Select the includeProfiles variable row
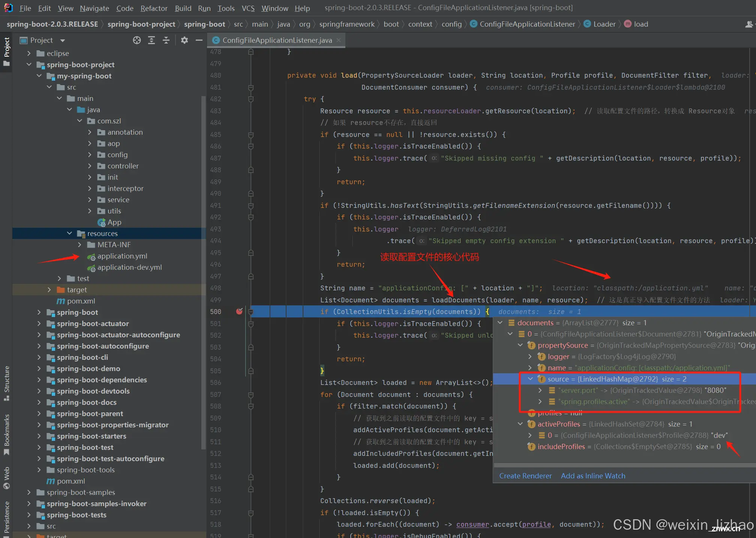The image size is (756, 538). point(624,446)
